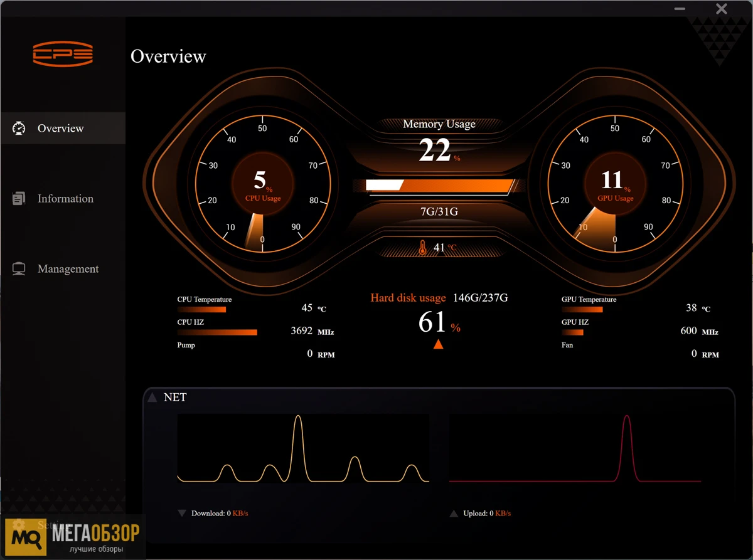This screenshot has height=560, width=753.
Task: Click the Memory Usage progress bar
Action: (440, 186)
